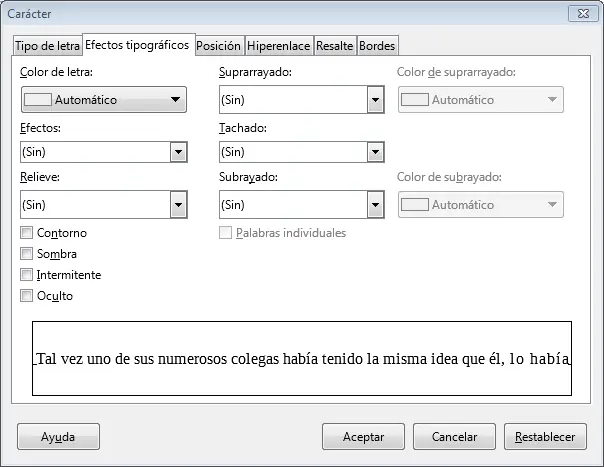This screenshot has width=604, height=467.
Task: Close the Carácter dialog with the X
Action: 583,13
